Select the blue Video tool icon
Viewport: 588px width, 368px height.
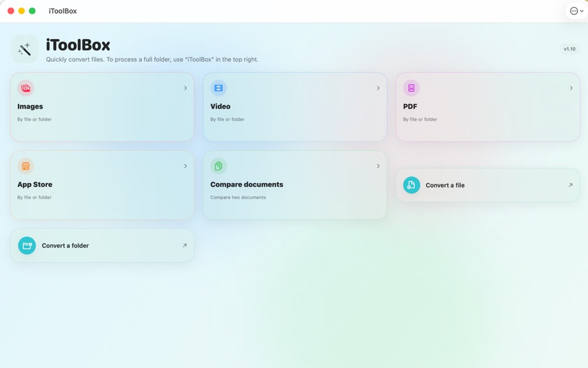pos(218,87)
